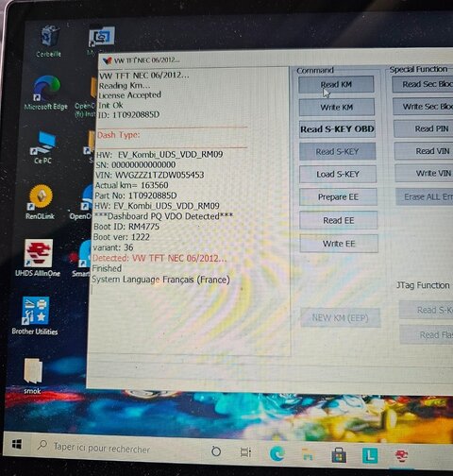Screen dimensions: 453x476
Task: Open the Ce PC desktop icon
Action: click(x=43, y=147)
